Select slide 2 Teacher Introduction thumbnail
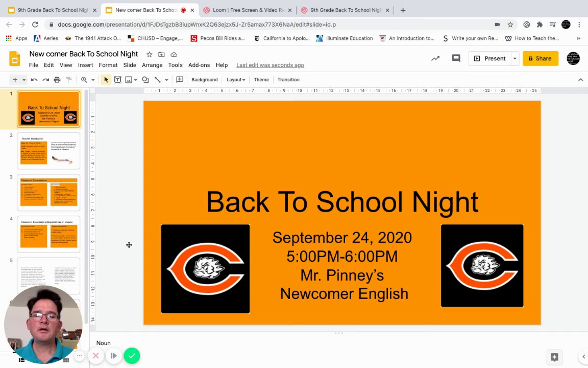The image size is (588, 368). click(49, 151)
